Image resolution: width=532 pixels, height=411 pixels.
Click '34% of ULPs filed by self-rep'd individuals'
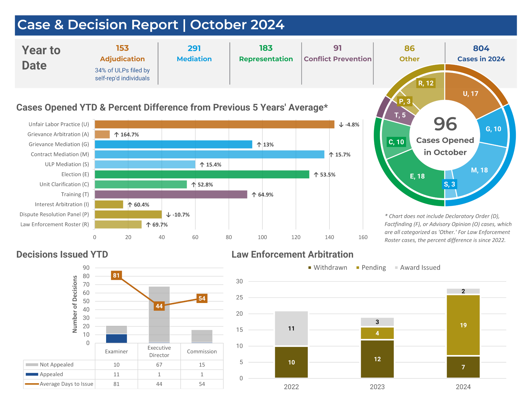pyautogui.click(x=122, y=74)
